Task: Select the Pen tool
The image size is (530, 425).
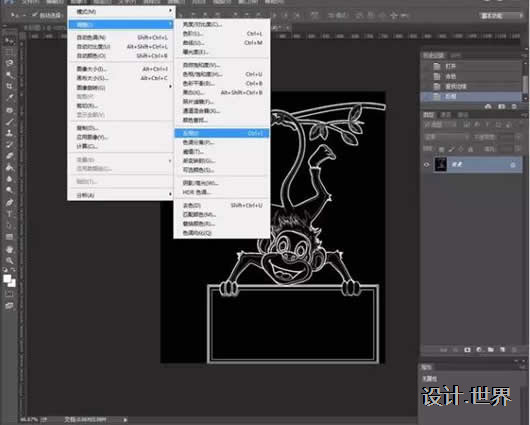Action: click(x=9, y=202)
